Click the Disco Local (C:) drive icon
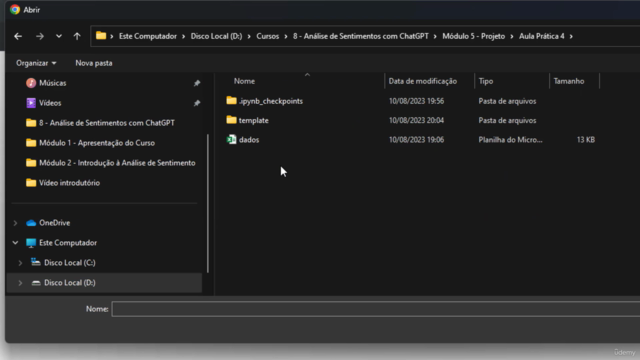The width and height of the screenshot is (640, 360). coord(36,262)
